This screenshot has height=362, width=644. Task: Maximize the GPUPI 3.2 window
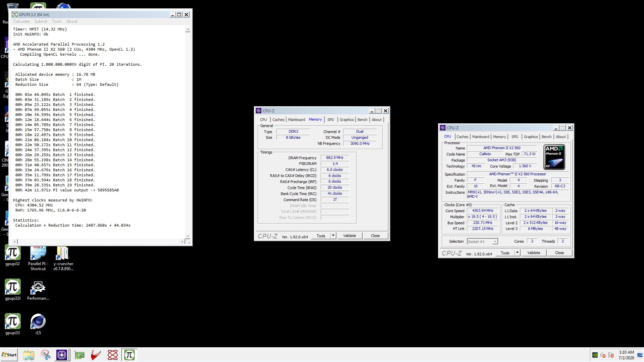click(x=179, y=14)
